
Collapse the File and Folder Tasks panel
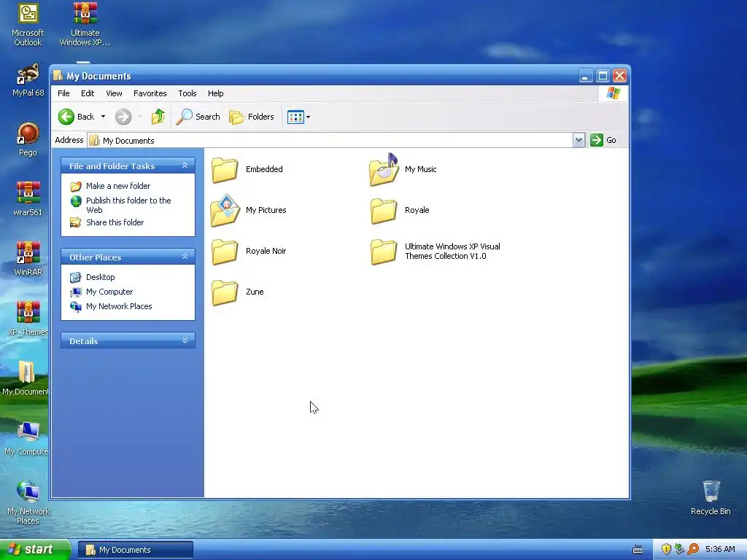pos(185,166)
